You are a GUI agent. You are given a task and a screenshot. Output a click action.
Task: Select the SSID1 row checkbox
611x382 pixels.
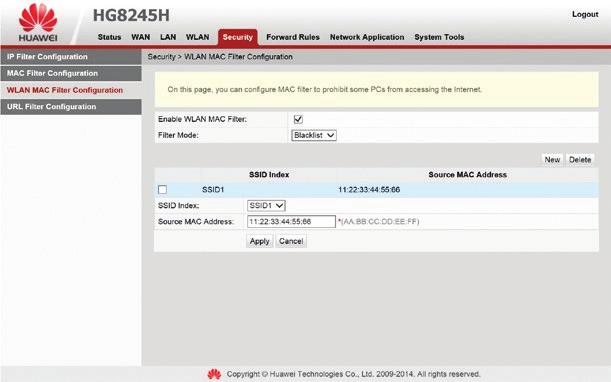click(x=162, y=189)
